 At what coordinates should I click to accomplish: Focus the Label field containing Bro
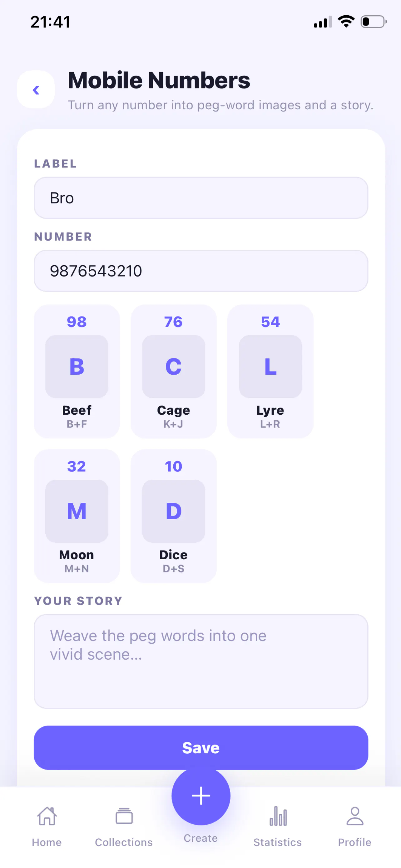tap(201, 198)
